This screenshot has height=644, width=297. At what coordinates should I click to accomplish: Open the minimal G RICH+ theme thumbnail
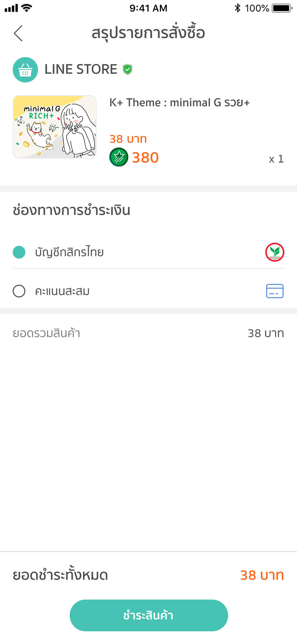click(x=55, y=127)
